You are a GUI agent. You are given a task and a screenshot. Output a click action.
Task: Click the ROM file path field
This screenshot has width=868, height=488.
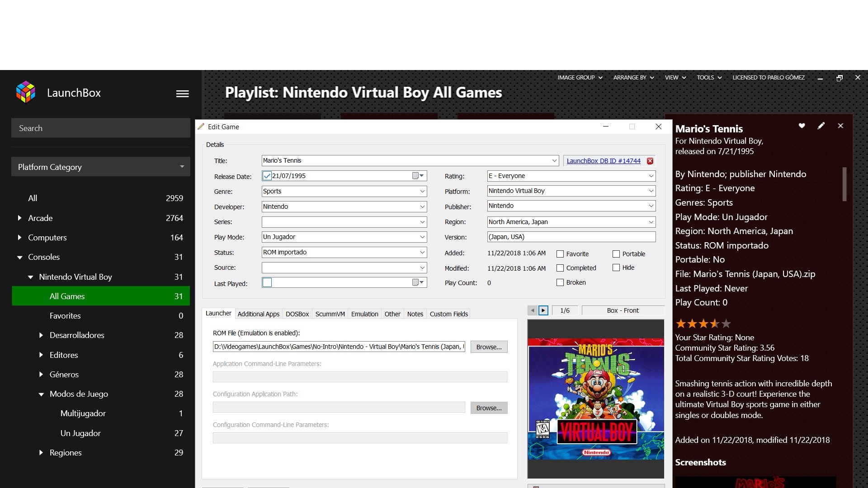click(x=339, y=347)
